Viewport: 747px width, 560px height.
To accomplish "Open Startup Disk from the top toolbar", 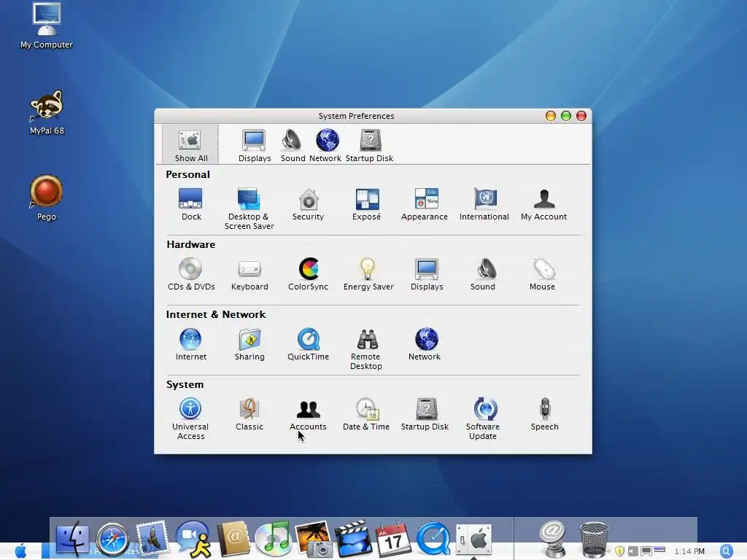I will (x=370, y=146).
